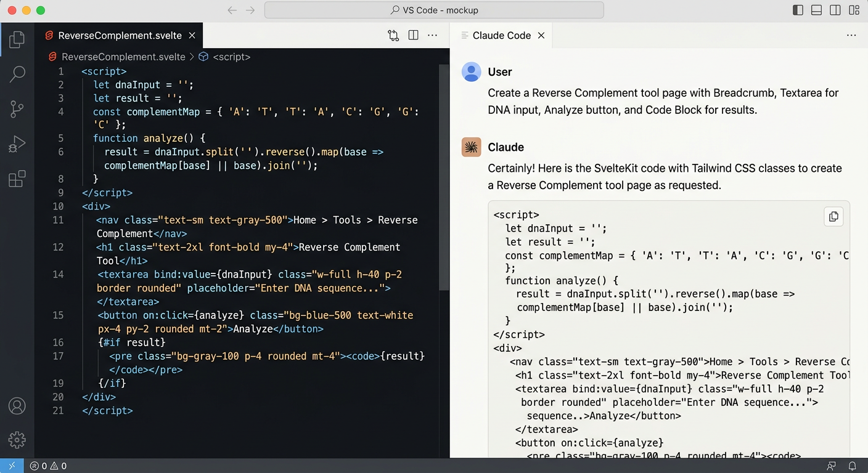Open the Search view in activity bar
This screenshot has width=868, height=473.
tap(17, 74)
